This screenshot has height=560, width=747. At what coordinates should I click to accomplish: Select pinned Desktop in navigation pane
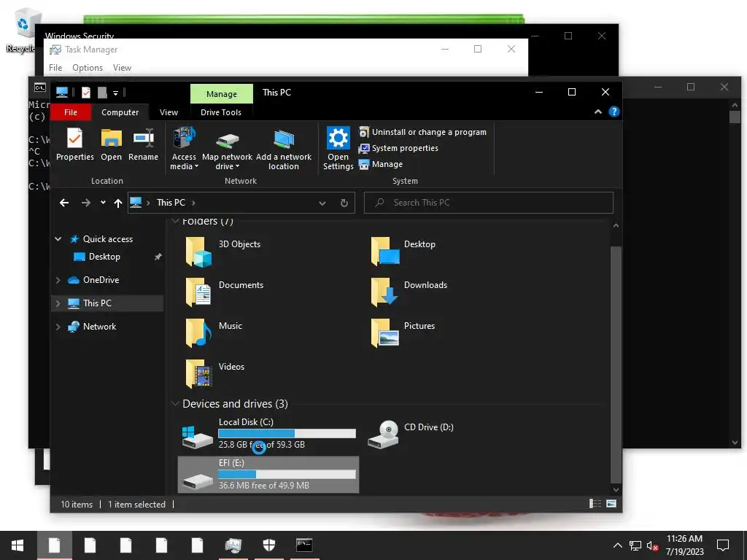pos(104,257)
